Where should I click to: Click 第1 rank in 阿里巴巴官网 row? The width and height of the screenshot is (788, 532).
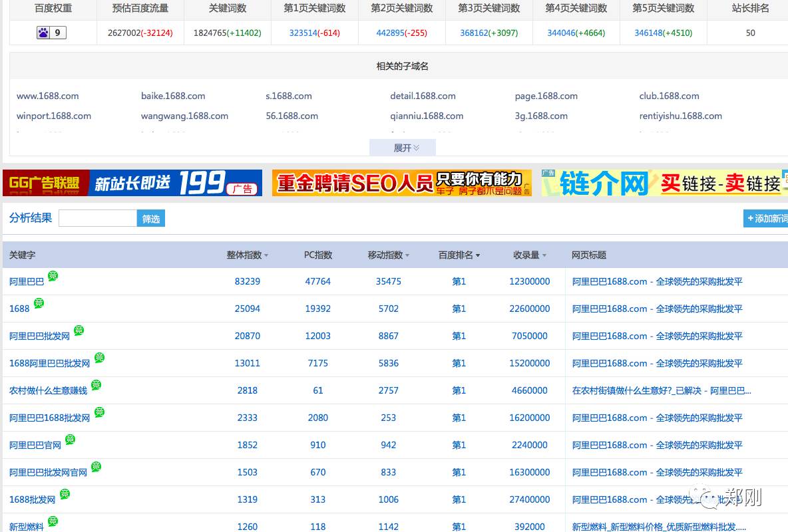click(459, 445)
